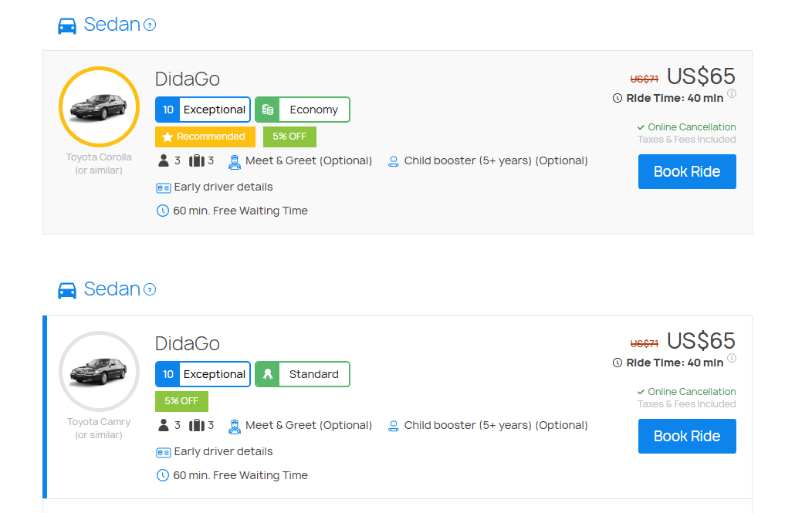The image size is (812, 513).
Task: Click the US$65 price on Corolla card
Action: tap(701, 76)
